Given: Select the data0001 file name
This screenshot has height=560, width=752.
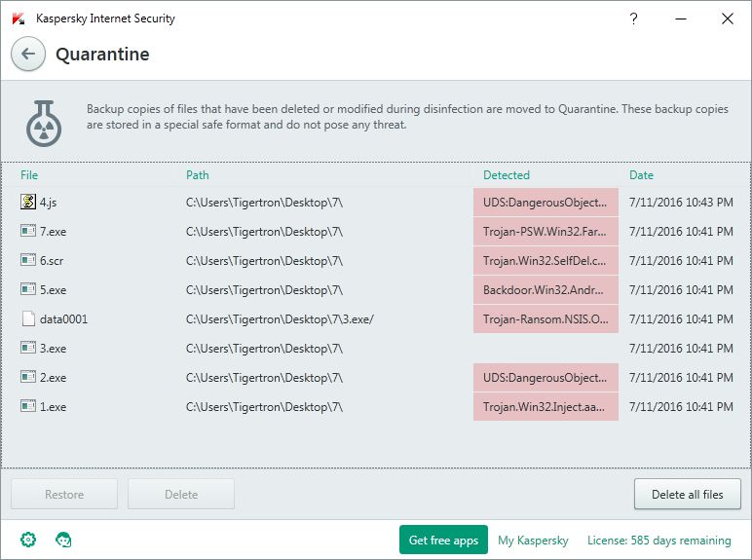Looking at the screenshot, I should (x=63, y=319).
